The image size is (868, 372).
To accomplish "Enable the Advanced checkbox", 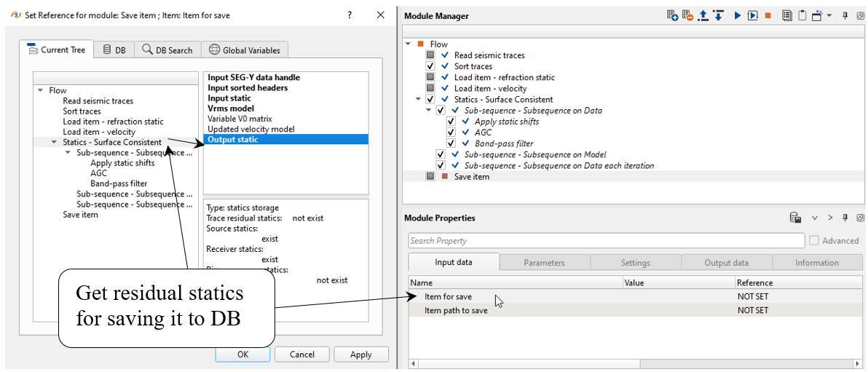I will (x=814, y=240).
